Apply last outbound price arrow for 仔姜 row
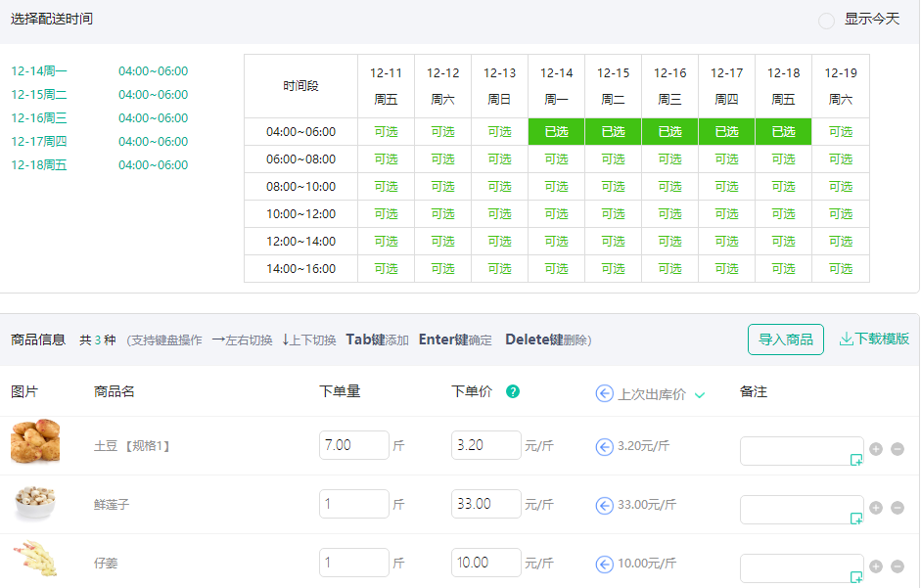Viewport: 921px width, 588px height. tap(604, 563)
